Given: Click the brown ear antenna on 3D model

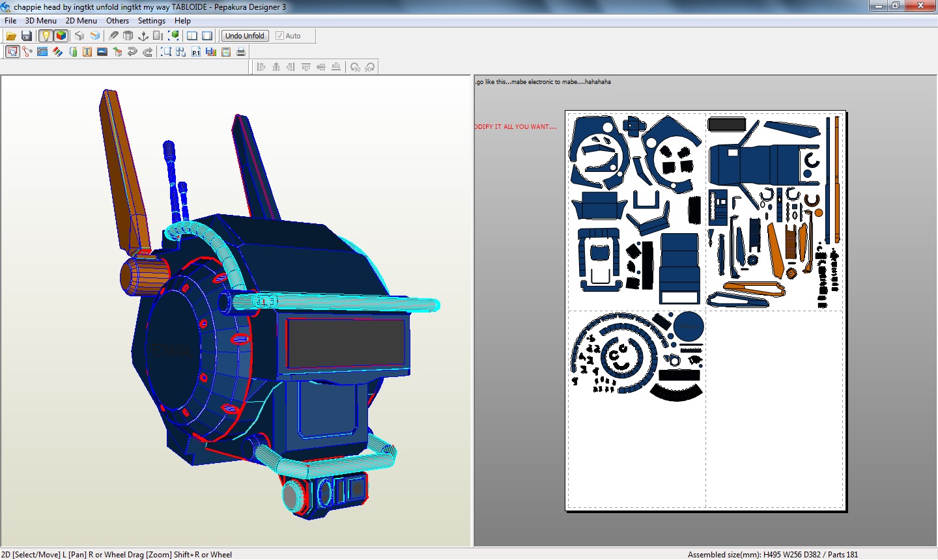Looking at the screenshot, I should click(x=125, y=173).
